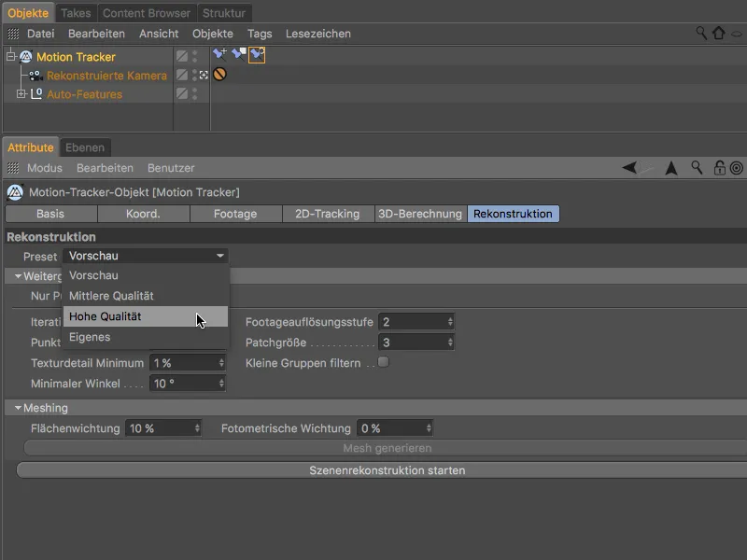
Task: Switch to the 2D-Tracking tab
Action: (x=328, y=214)
